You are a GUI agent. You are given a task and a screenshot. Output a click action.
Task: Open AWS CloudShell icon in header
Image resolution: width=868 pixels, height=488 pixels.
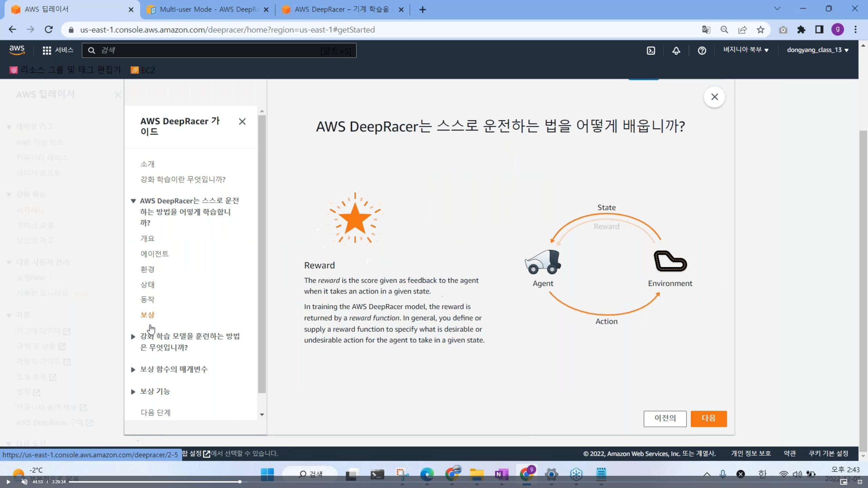tap(651, 50)
